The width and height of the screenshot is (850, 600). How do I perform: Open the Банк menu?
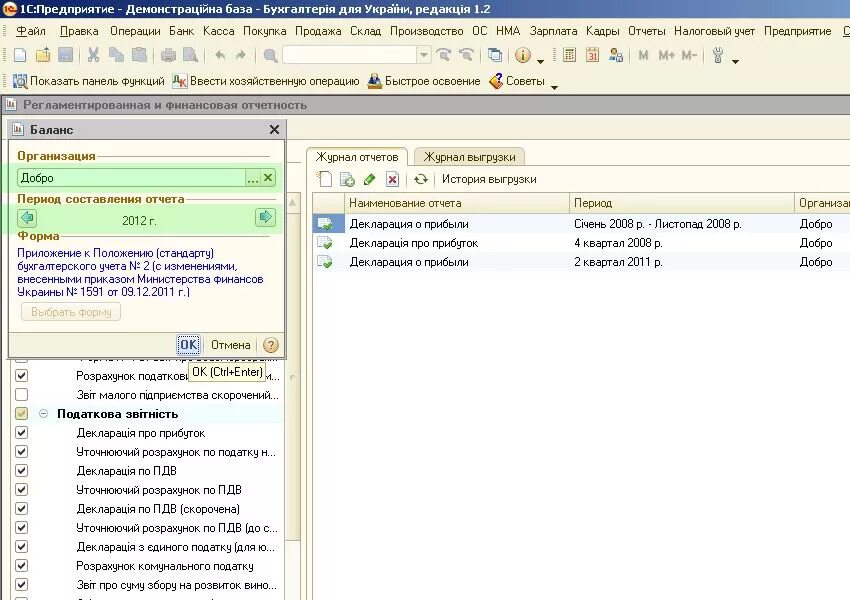tap(181, 31)
